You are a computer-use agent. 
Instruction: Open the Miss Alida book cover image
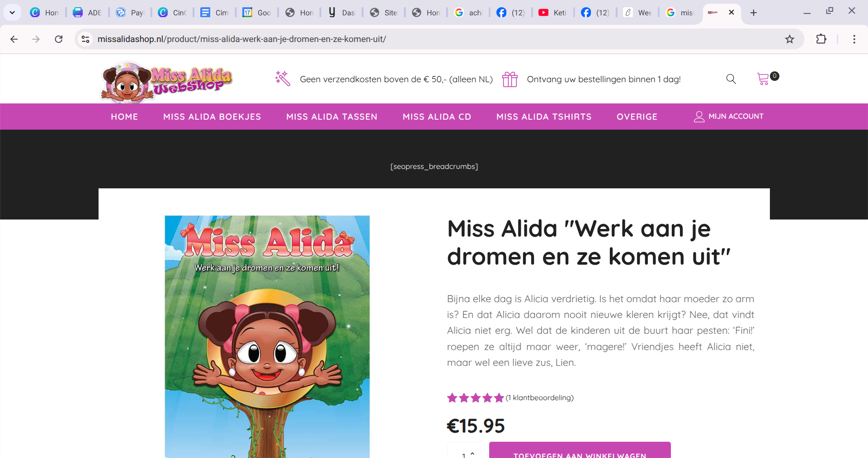[267, 336]
